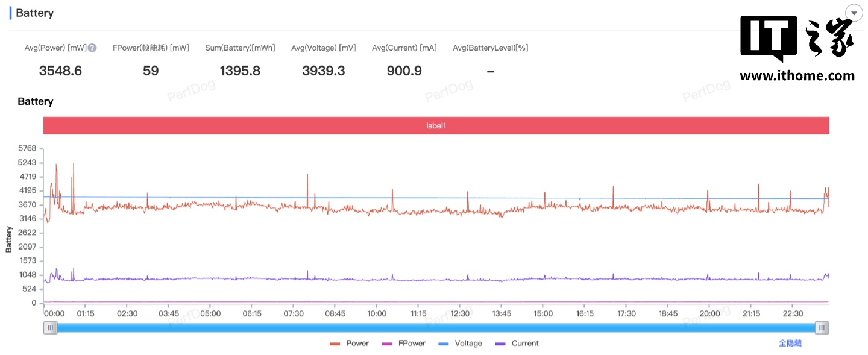Click the Avg(Voltage) value 3939.3
868x355 pixels.
pyautogui.click(x=323, y=71)
